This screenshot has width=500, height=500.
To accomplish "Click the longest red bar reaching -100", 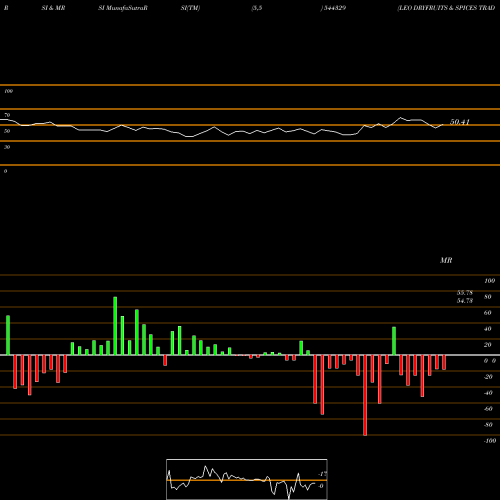I will pos(365,395).
